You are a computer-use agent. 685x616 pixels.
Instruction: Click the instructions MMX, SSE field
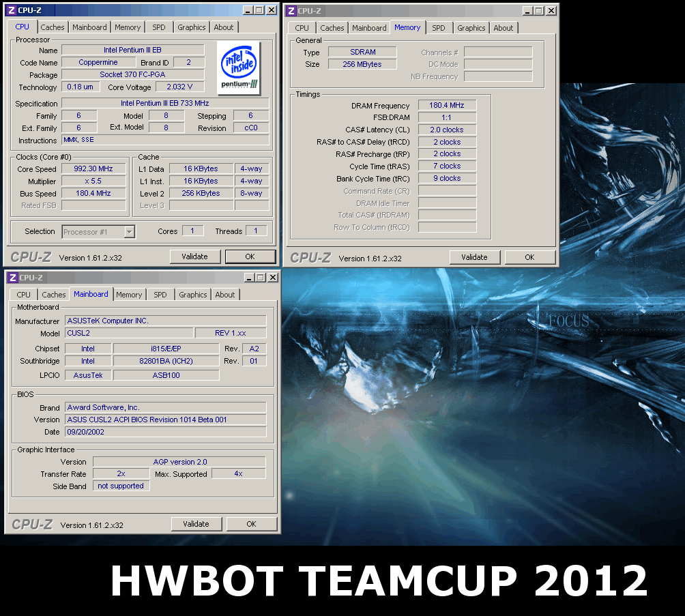[165, 140]
